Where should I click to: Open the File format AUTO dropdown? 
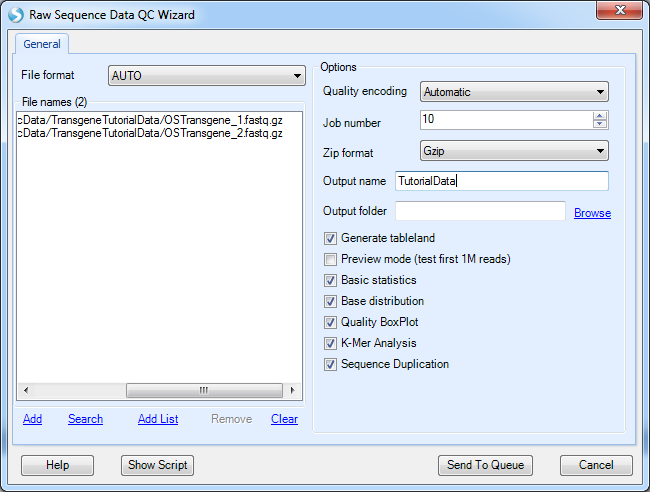pos(206,76)
